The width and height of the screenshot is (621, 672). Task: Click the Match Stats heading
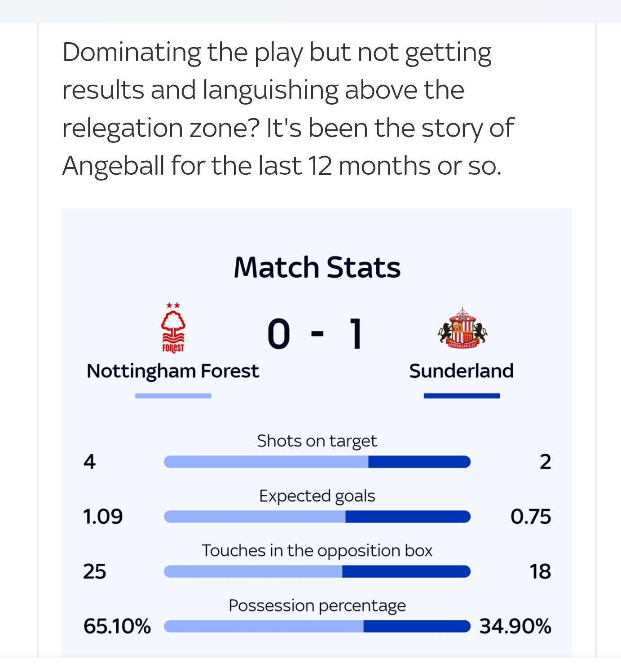(x=317, y=267)
